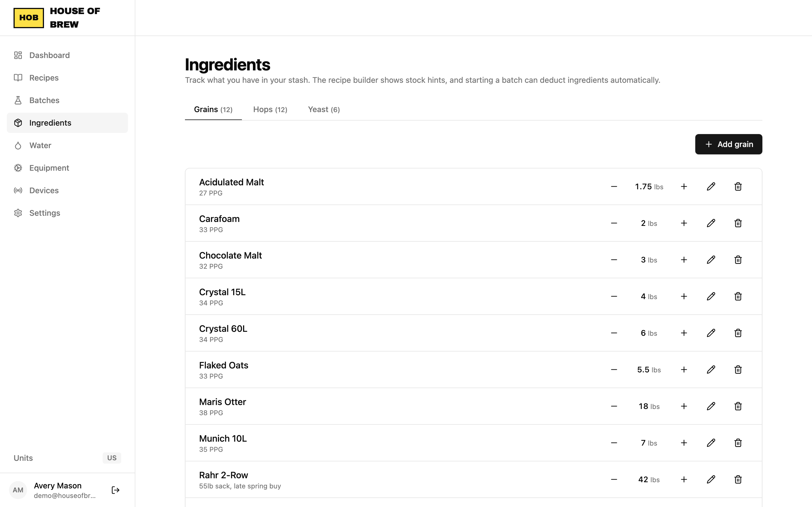The width and height of the screenshot is (812, 507).
Task: Remove Flaked Oats from stash
Action: point(738,370)
